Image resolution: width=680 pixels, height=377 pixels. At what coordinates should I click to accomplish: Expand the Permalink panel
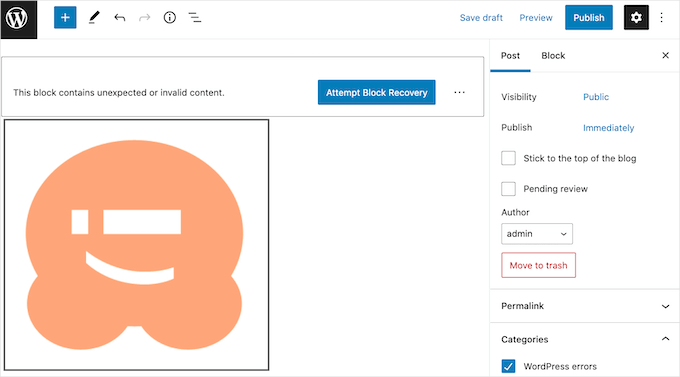click(x=585, y=306)
